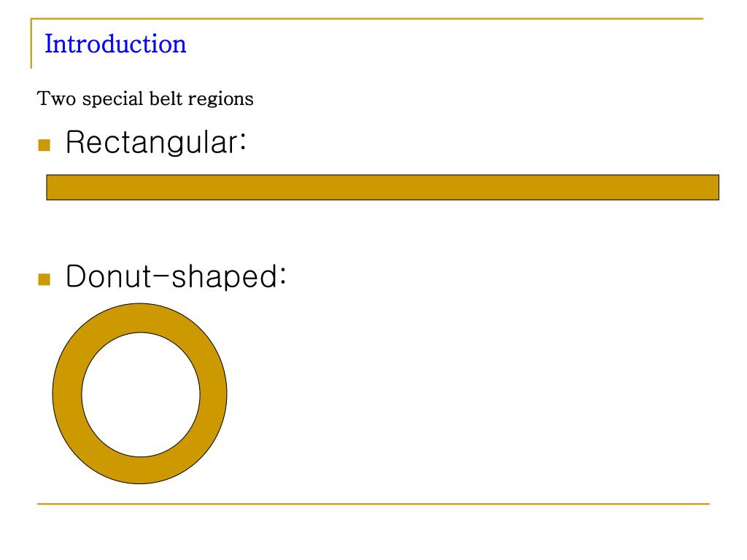Click the square bullet beside Donut-shaped

tap(44, 279)
